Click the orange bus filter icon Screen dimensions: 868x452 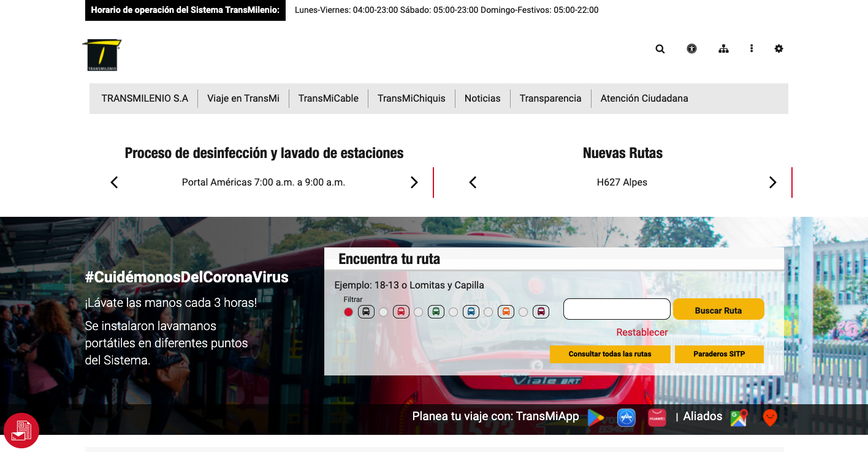coord(506,312)
